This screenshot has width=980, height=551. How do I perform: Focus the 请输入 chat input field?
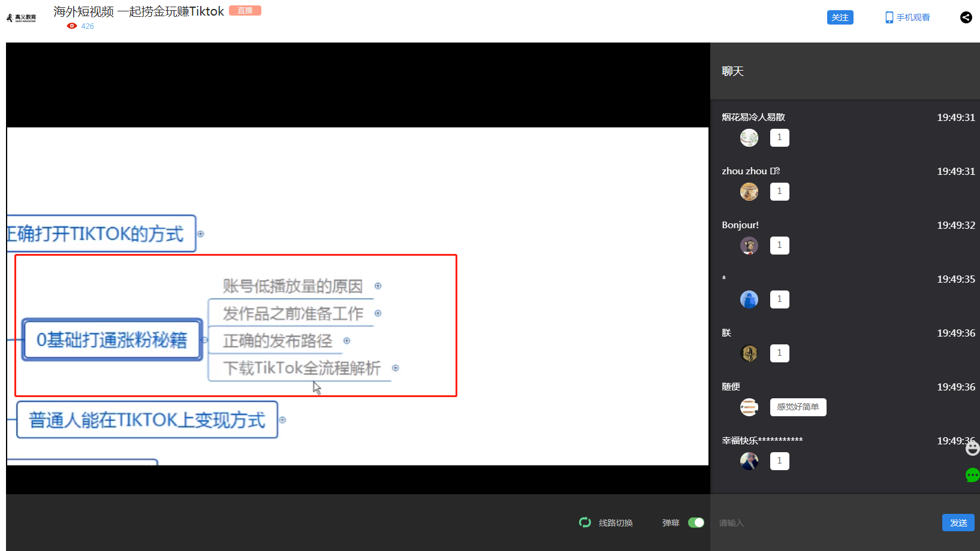click(x=827, y=523)
